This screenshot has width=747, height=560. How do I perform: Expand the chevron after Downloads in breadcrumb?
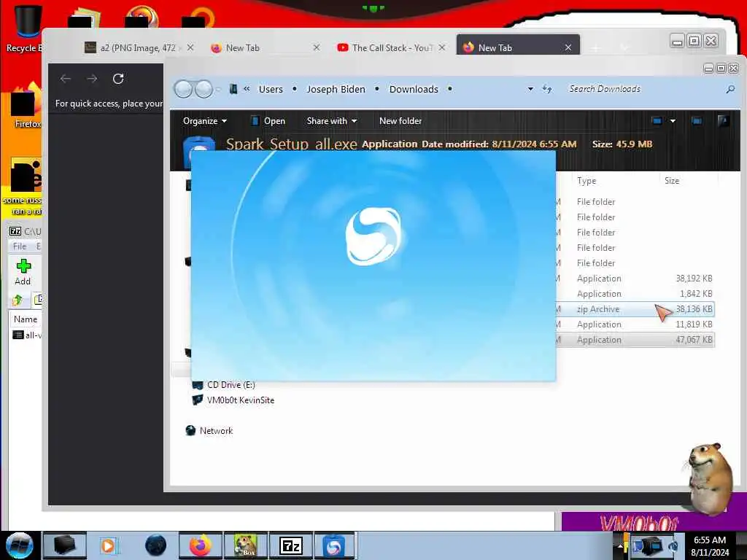click(449, 89)
